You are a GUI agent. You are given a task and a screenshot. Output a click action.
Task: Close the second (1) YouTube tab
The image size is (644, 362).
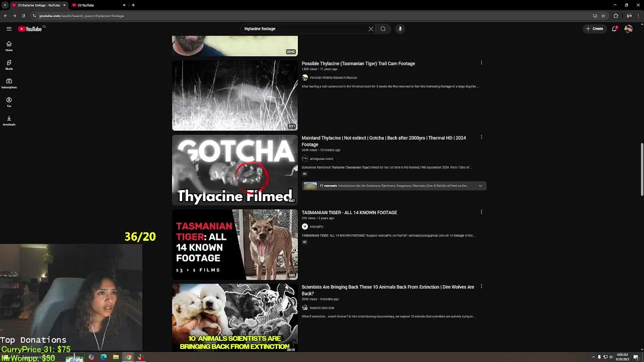(124, 5)
